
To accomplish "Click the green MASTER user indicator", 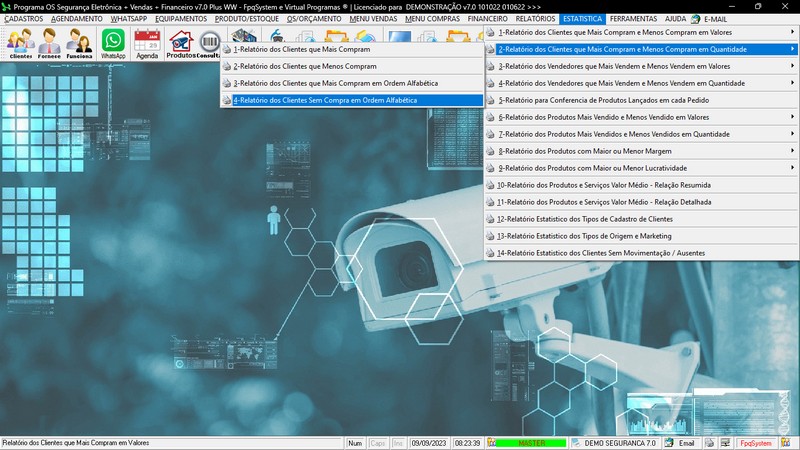I will pyautogui.click(x=530, y=443).
